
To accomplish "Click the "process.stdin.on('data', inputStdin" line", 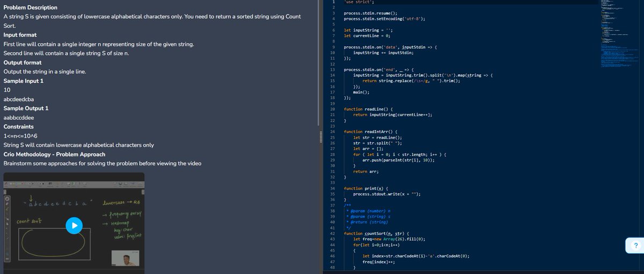I will [x=391, y=47].
